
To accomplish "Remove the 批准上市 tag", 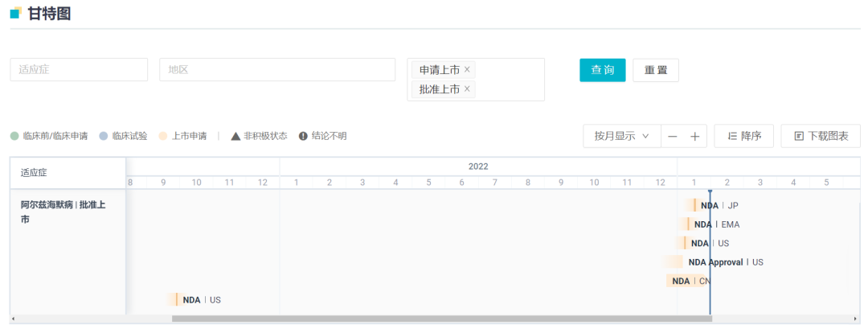I will (467, 88).
